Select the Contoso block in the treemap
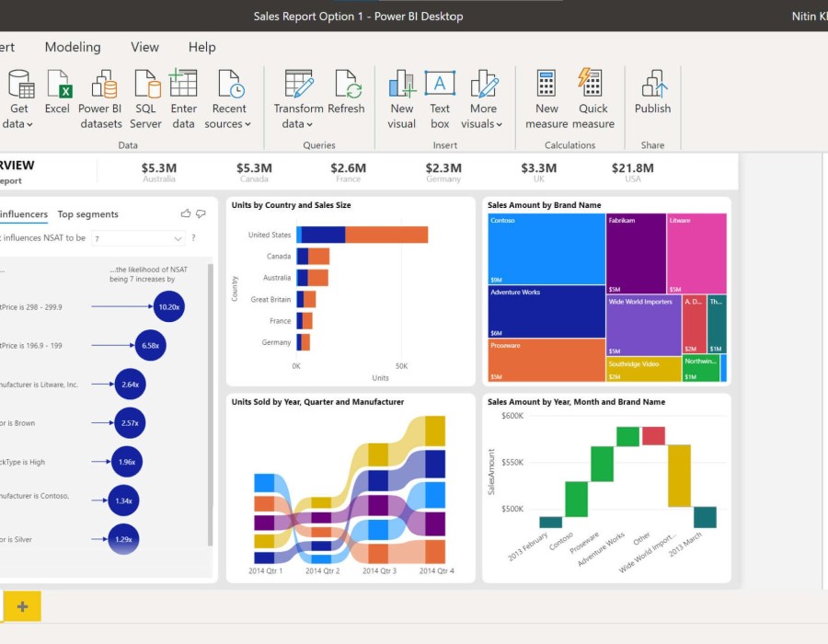828x644 pixels. (x=546, y=248)
